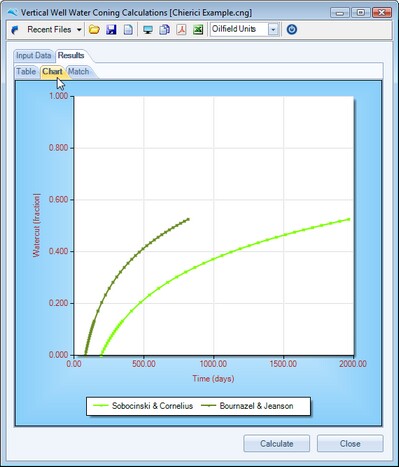Save file using the floppy disk icon
399x467 pixels.
[111, 30]
